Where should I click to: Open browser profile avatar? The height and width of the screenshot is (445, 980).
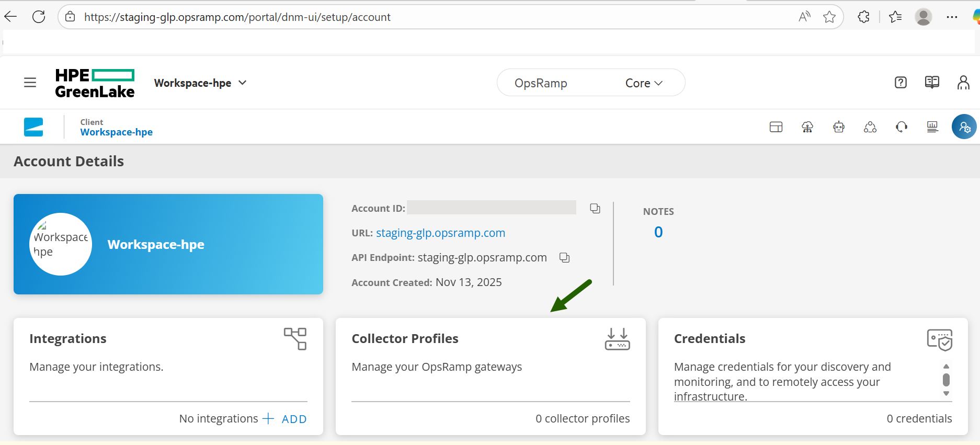(x=924, y=17)
